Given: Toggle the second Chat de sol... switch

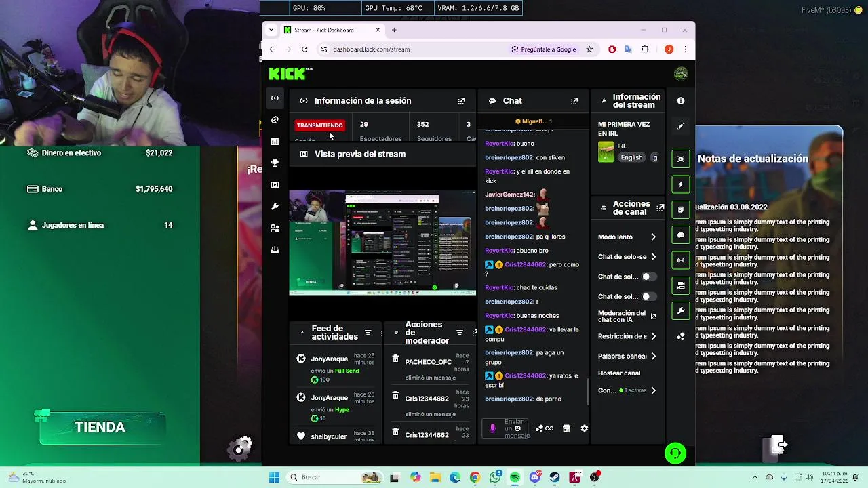Looking at the screenshot, I should click(648, 296).
